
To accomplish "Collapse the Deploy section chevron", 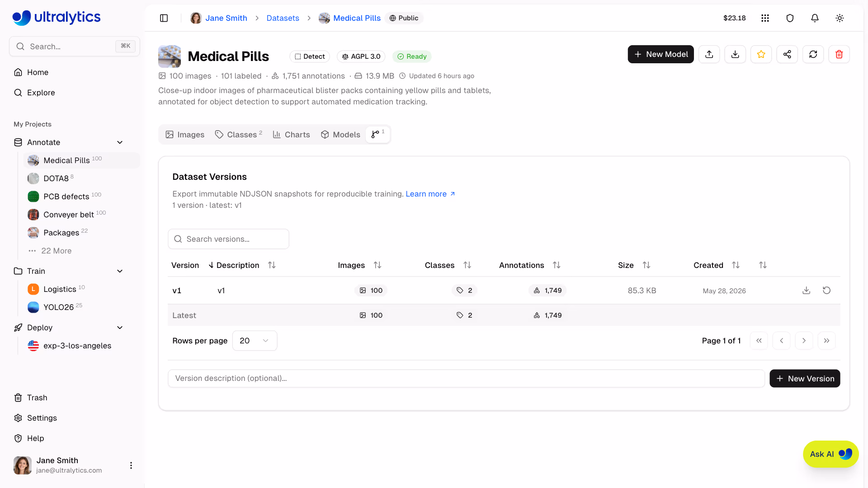I will pos(120,328).
